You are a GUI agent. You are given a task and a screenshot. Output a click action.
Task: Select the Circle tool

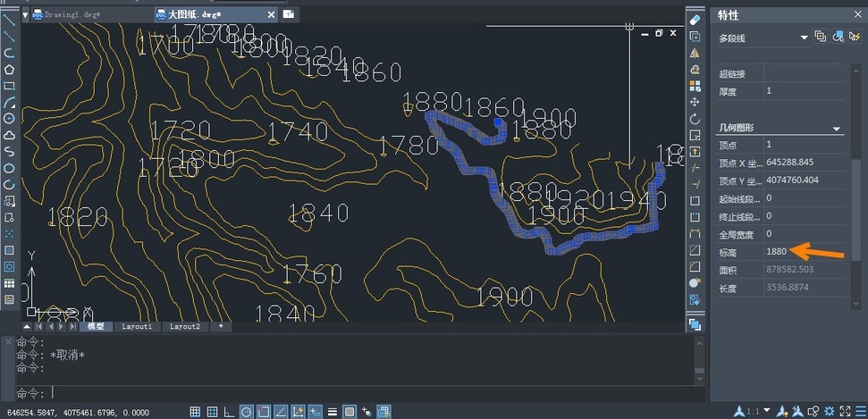coord(10,119)
